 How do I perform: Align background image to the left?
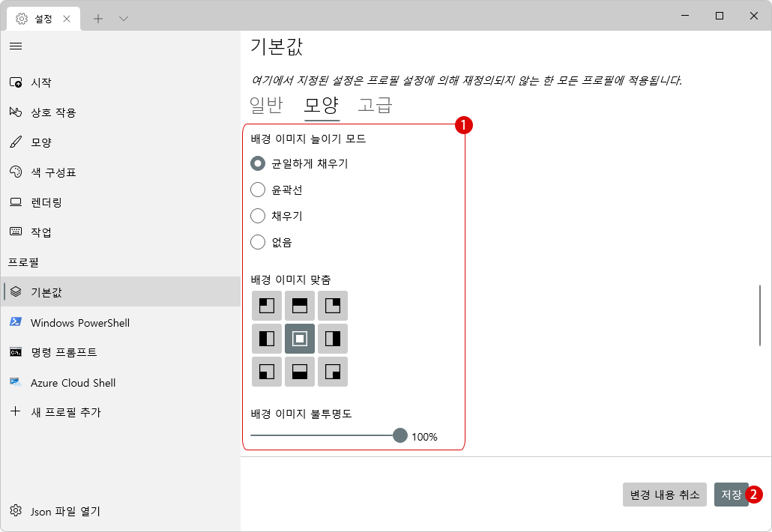coord(267,339)
